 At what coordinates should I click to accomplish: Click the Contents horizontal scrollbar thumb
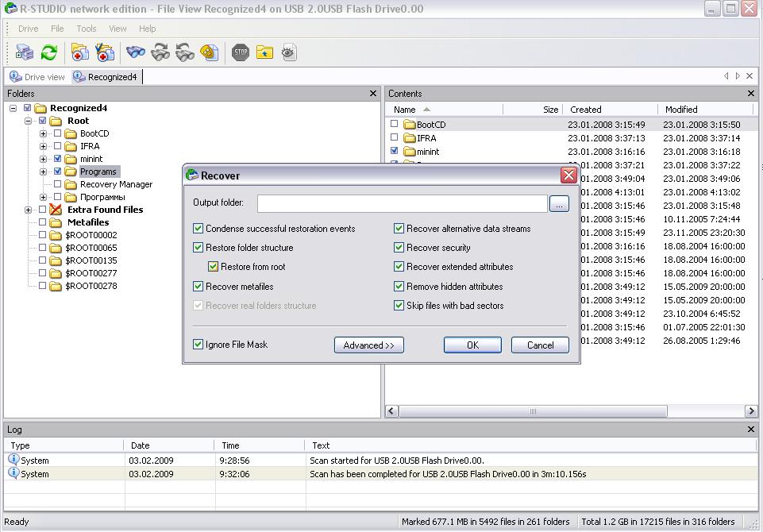click(533, 411)
